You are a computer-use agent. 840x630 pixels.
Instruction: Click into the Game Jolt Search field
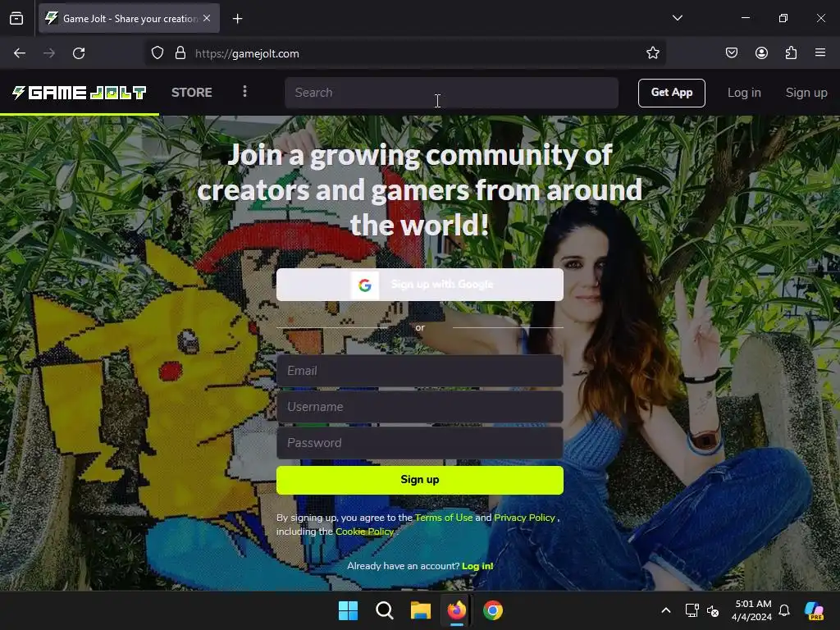452,93
